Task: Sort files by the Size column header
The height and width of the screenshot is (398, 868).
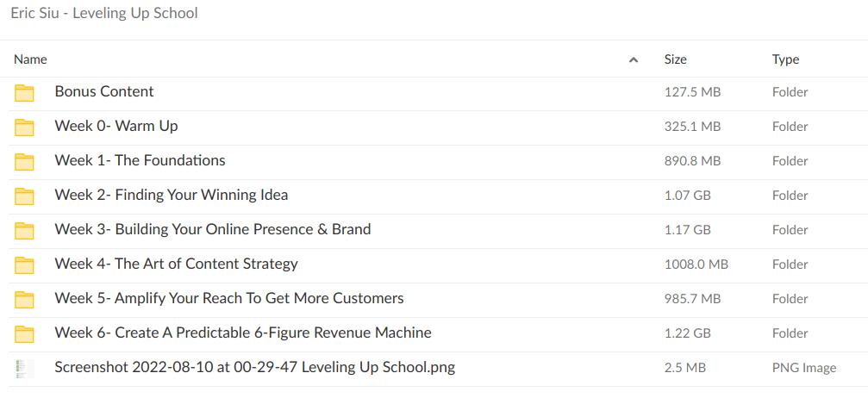Action: [x=675, y=59]
